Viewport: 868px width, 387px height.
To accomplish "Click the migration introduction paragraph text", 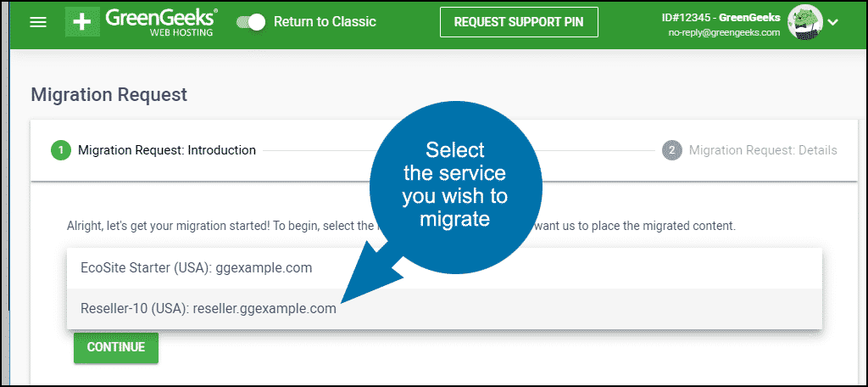I will 212,227.
